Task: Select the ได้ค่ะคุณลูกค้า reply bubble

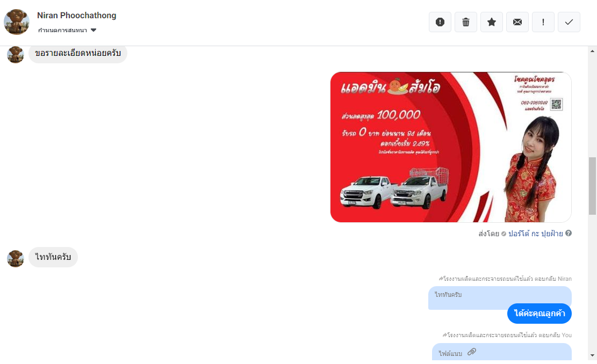Action: (x=539, y=314)
